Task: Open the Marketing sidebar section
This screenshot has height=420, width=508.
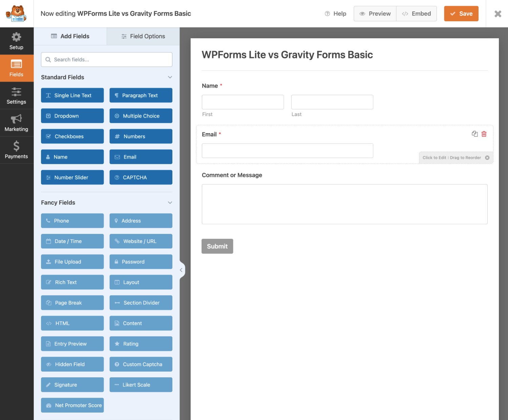Action: point(17,123)
